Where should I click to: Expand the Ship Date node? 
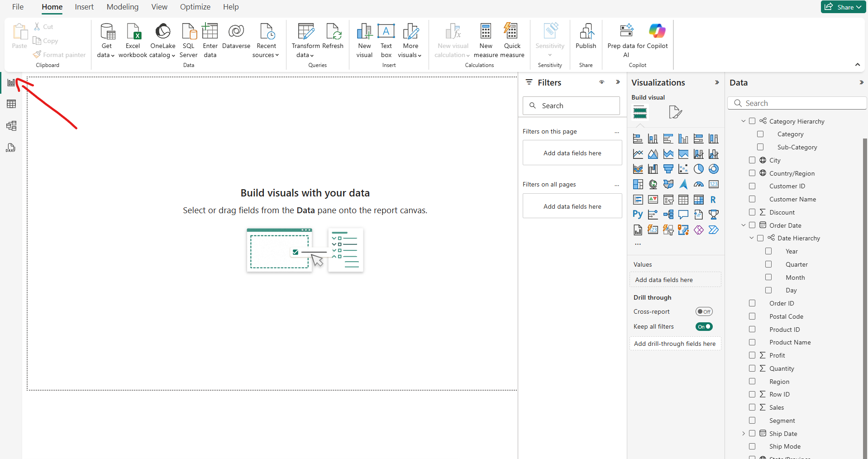point(744,434)
